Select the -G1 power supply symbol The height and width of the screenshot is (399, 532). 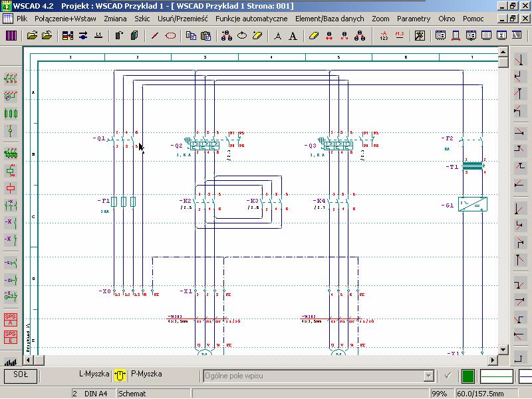[x=473, y=204]
